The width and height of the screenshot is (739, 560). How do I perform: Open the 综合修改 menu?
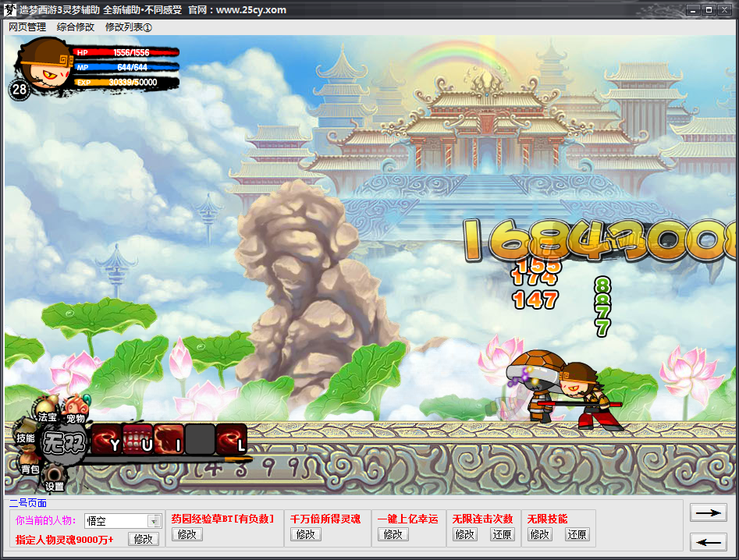(x=76, y=27)
